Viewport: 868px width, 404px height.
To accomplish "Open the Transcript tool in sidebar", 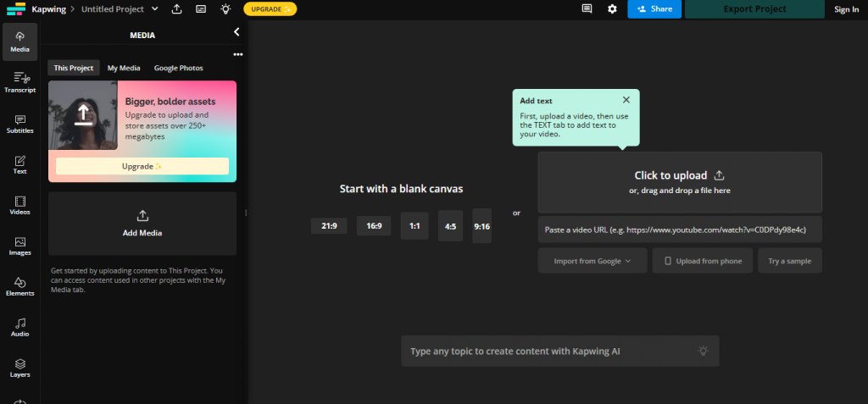I will pos(19,82).
